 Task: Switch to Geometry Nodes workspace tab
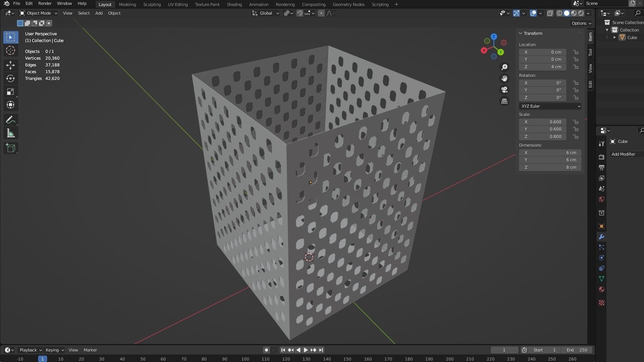(x=348, y=5)
